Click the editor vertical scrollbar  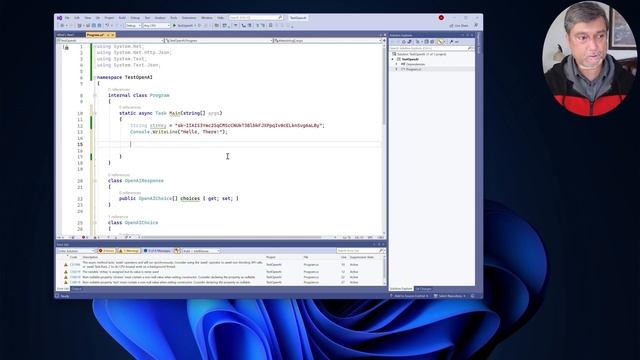point(384,139)
